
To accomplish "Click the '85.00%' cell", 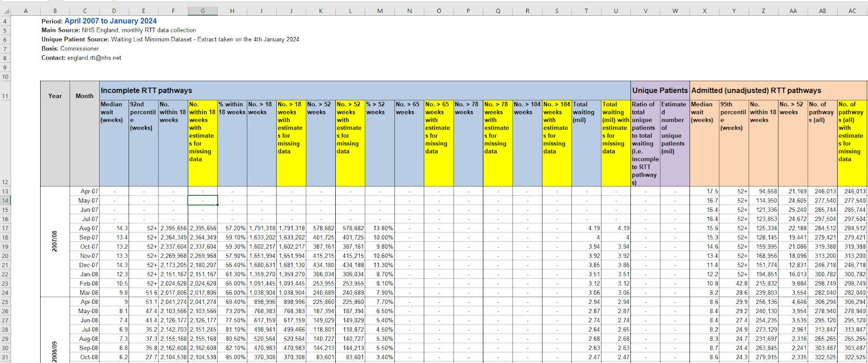I will [x=232, y=357].
